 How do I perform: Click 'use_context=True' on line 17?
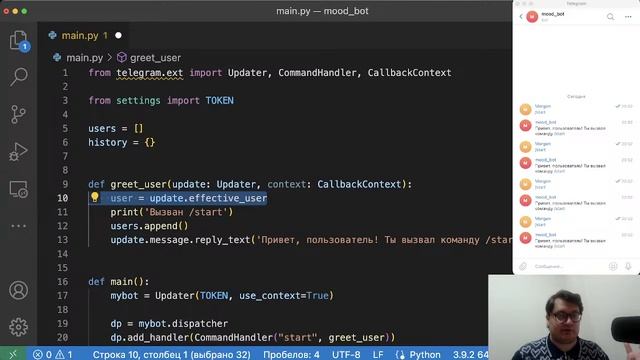point(284,296)
